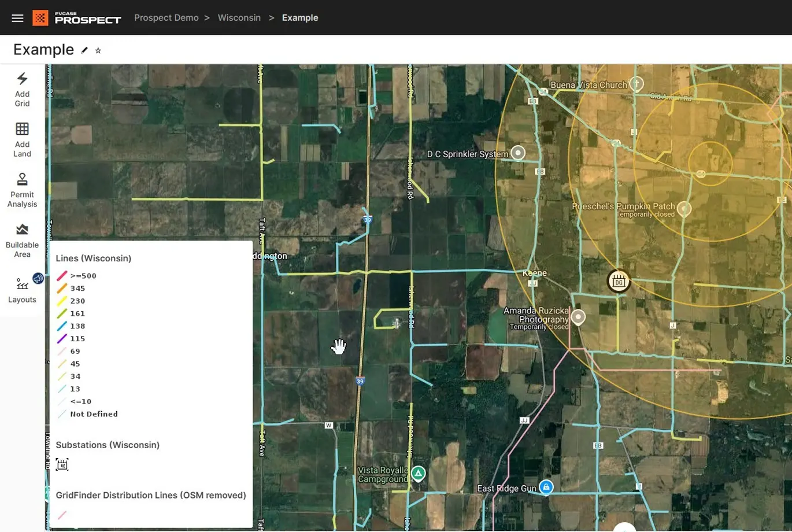Toggle visibility of the 345 kV line layer
This screenshot has width=792, height=532.
(x=62, y=288)
